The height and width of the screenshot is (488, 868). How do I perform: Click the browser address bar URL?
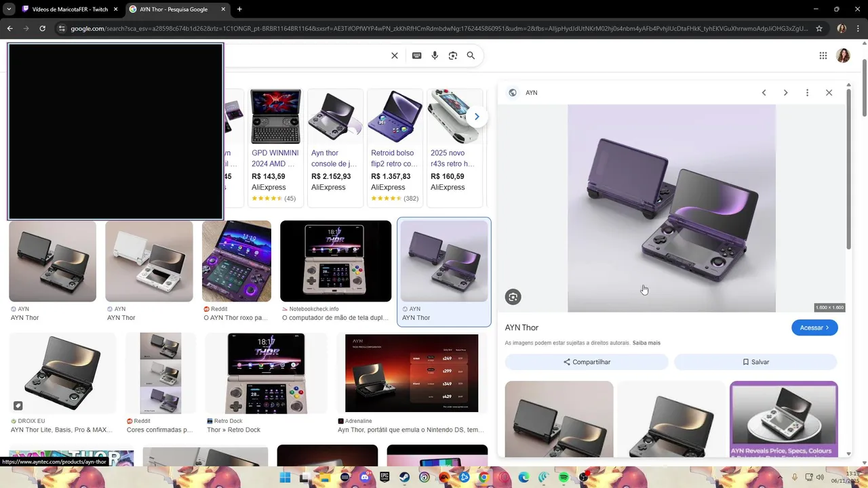tap(439, 28)
